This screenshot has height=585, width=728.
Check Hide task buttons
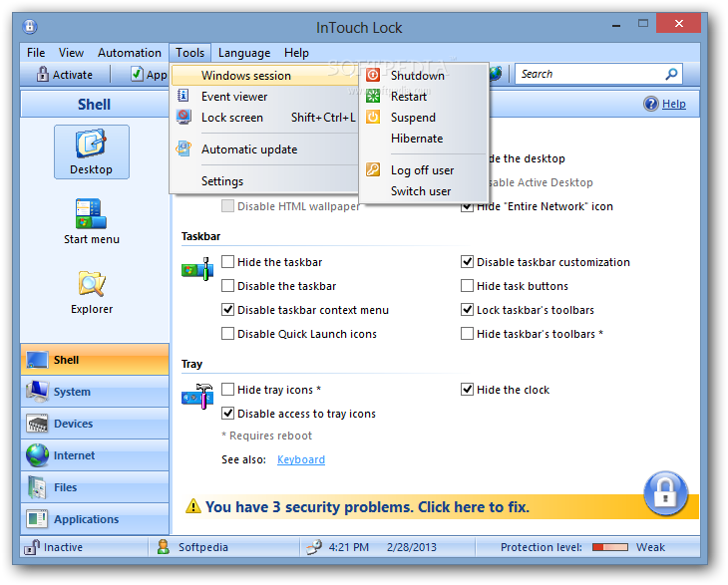(x=467, y=286)
